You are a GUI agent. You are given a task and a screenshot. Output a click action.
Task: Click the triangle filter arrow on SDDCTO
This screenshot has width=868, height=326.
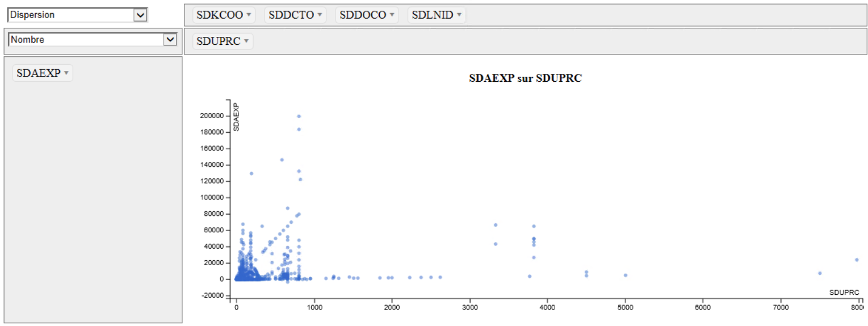[320, 15]
